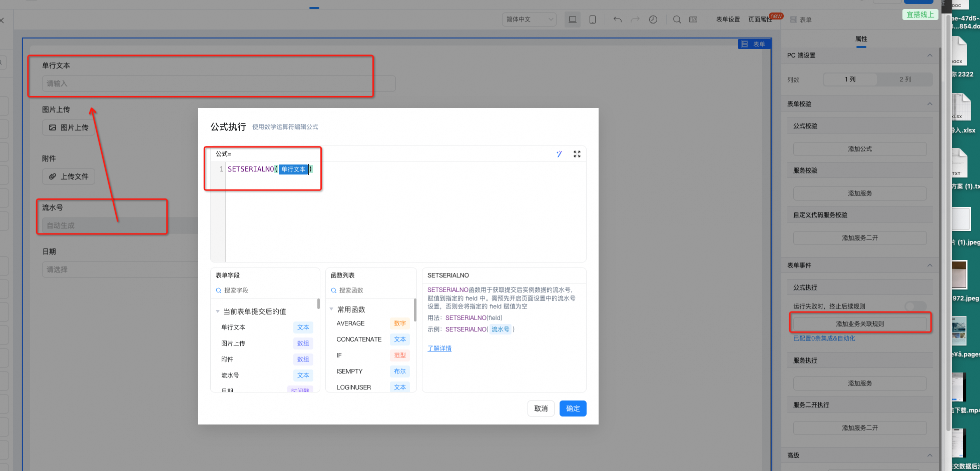Open the 页面属性 menu
Viewport: 980px width, 471px height.
pos(760,19)
